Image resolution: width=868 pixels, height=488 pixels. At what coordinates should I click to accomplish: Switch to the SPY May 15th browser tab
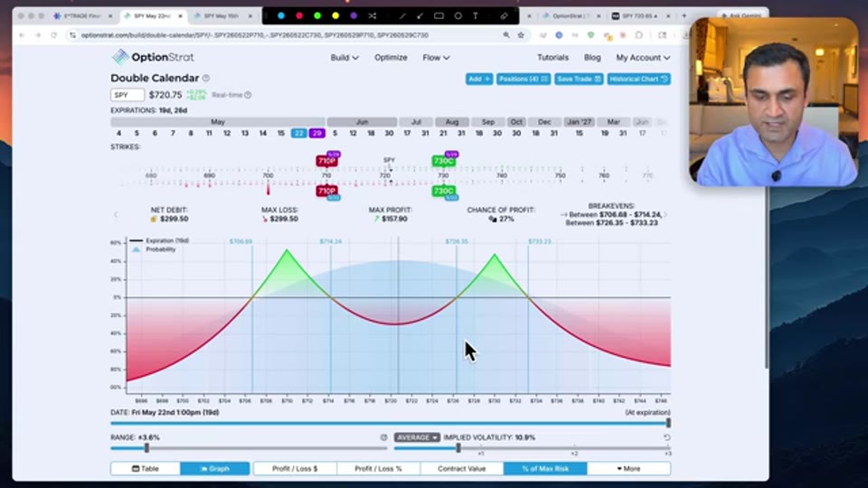click(222, 16)
